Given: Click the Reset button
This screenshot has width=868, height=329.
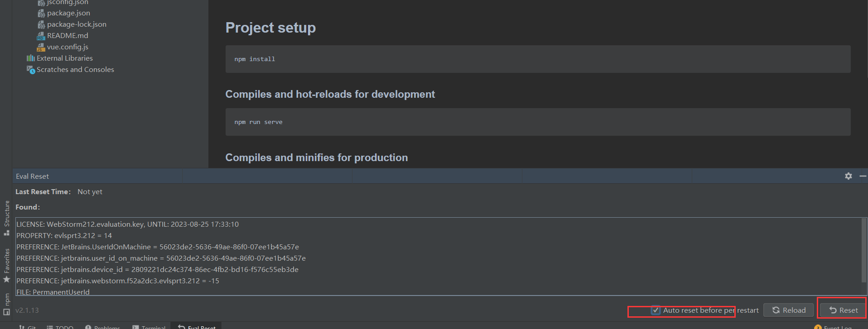Looking at the screenshot, I should coord(843,310).
